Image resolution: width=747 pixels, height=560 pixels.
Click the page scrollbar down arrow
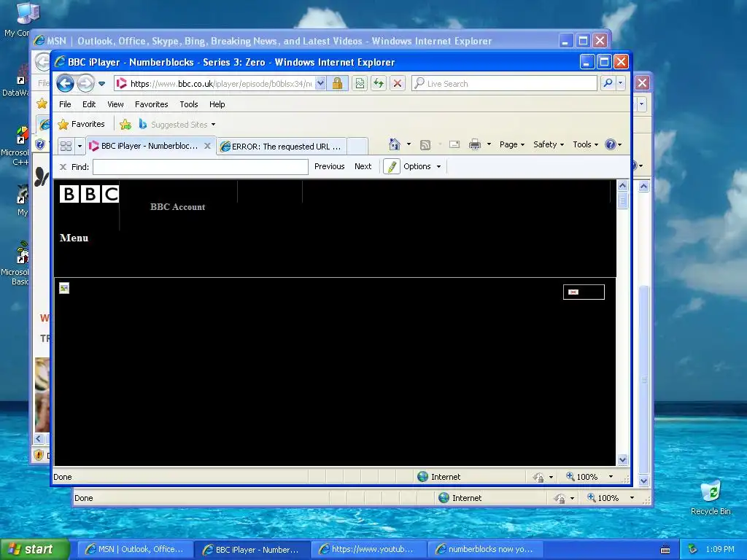pyautogui.click(x=623, y=460)
